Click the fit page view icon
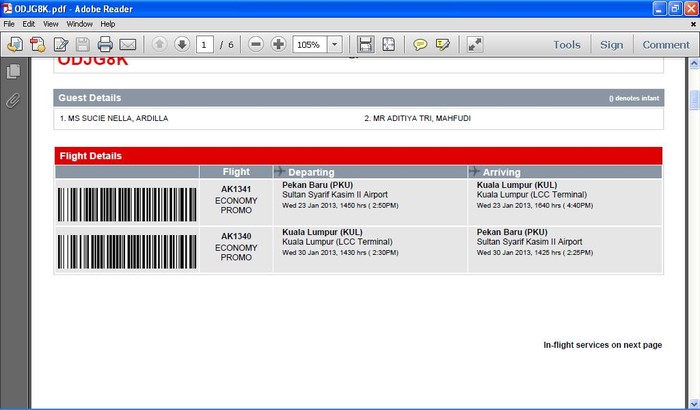The height and width of the screenshot is (410, 700). [389, 44]
